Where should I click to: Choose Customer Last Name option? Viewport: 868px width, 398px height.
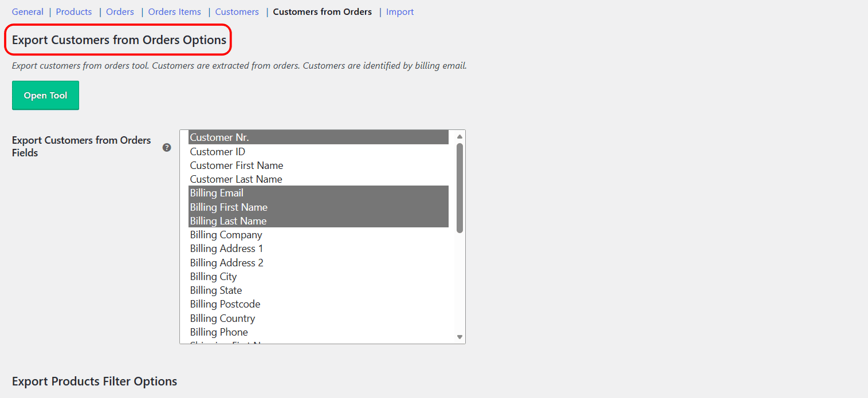(319, 179)
